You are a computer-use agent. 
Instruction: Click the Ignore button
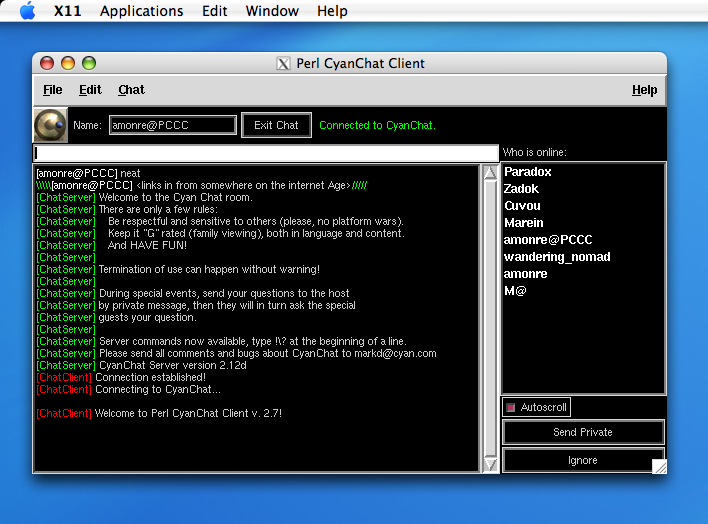pos(583,460)
